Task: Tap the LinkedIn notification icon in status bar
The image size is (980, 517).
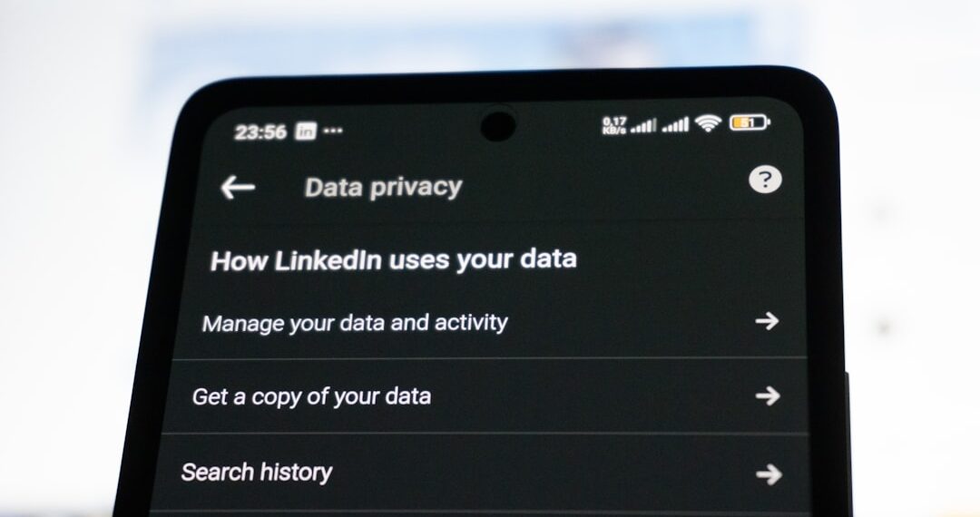Action: pos(306,132)
